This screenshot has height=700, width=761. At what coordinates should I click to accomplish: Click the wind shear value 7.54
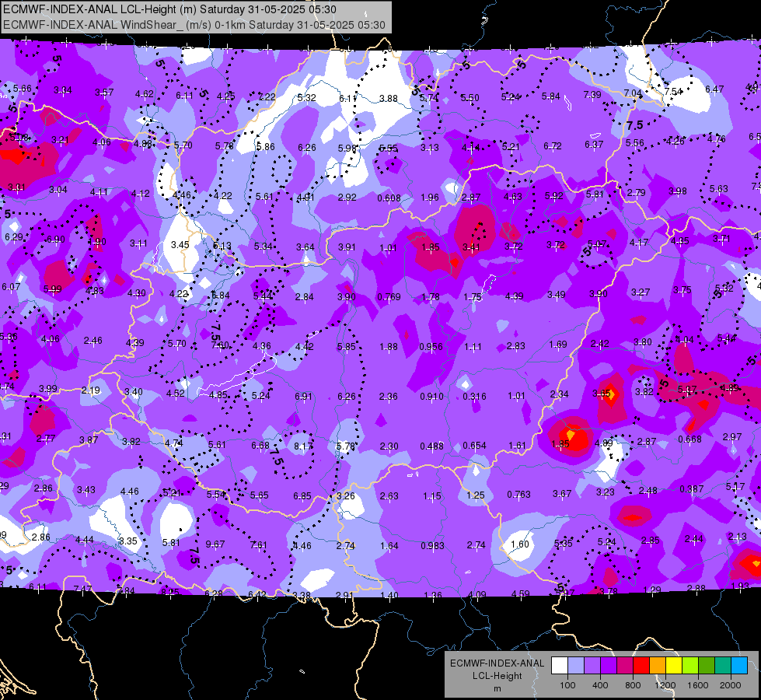tap(673, 91)
